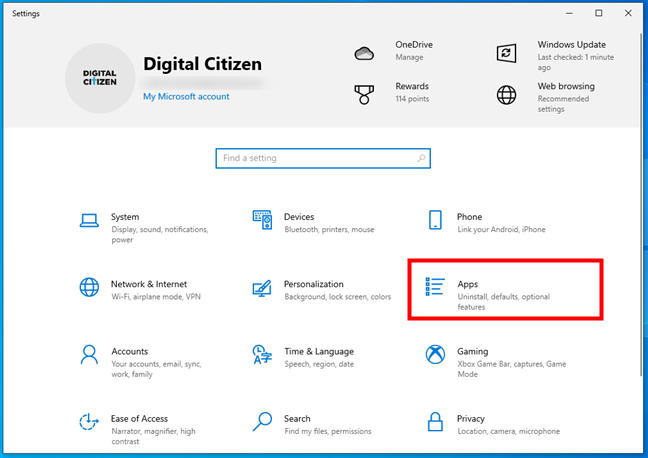Open OneDrive Manage

pos(409,57)
